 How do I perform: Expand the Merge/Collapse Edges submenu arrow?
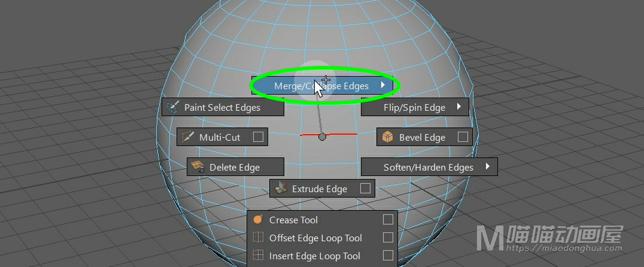tap(383, 85)
